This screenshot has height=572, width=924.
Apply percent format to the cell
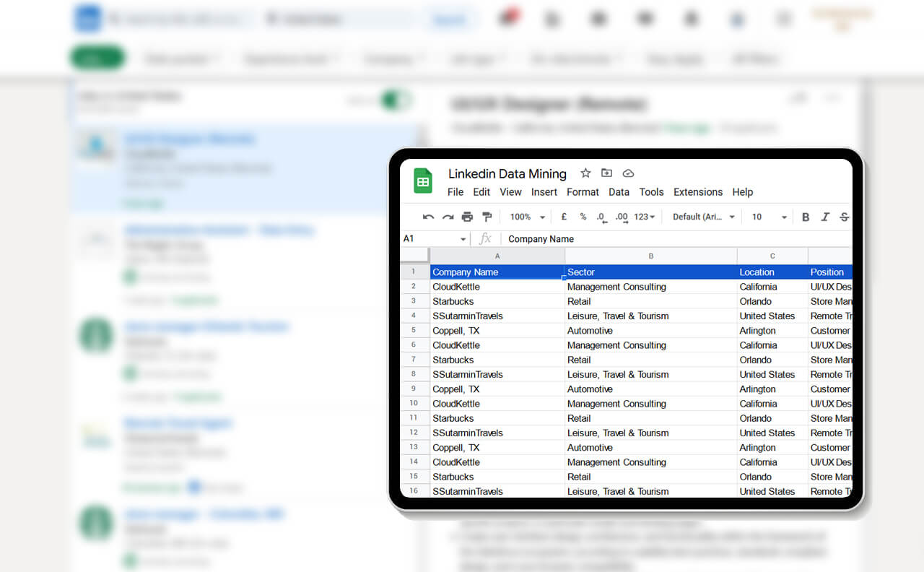click(583, 217)
